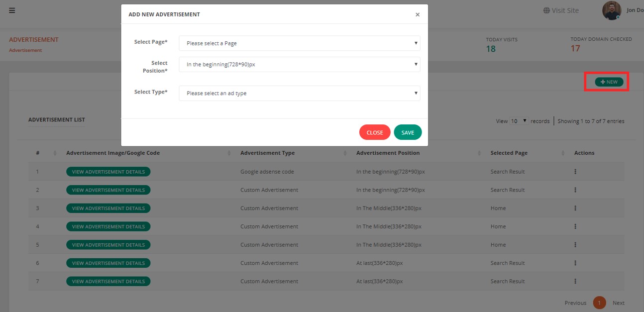
Task: Sort by the Selected Page column
Action: tap(509, 153)
